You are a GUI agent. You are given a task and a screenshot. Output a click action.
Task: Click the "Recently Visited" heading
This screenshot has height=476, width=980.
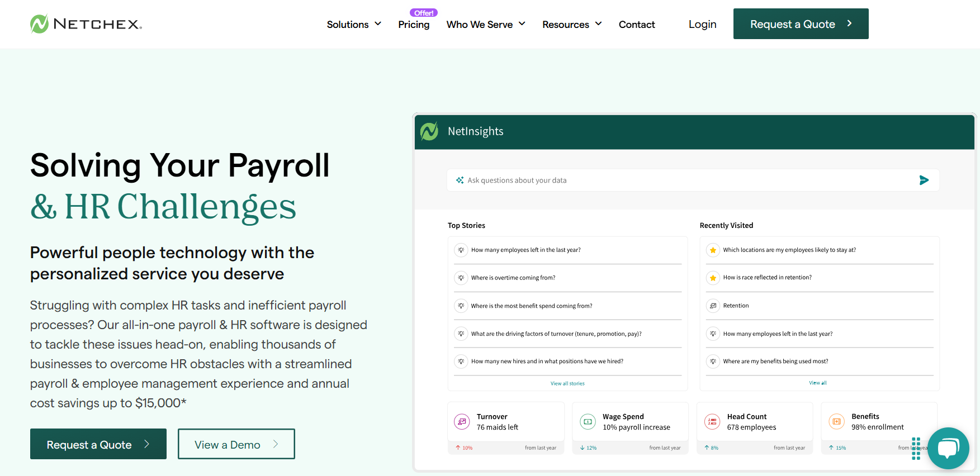[726, 225]
